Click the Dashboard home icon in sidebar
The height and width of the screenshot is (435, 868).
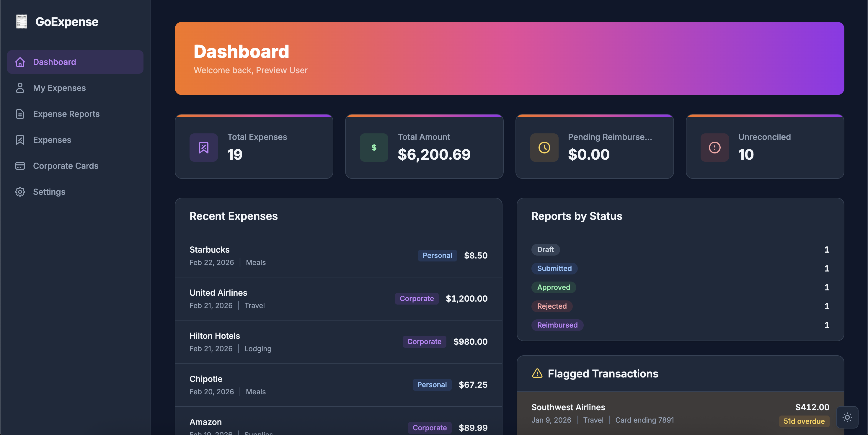click(20, 62)
